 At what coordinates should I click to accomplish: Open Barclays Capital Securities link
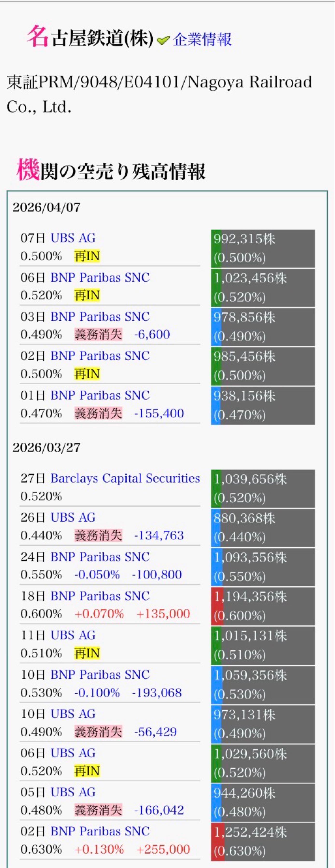point(125,478)
